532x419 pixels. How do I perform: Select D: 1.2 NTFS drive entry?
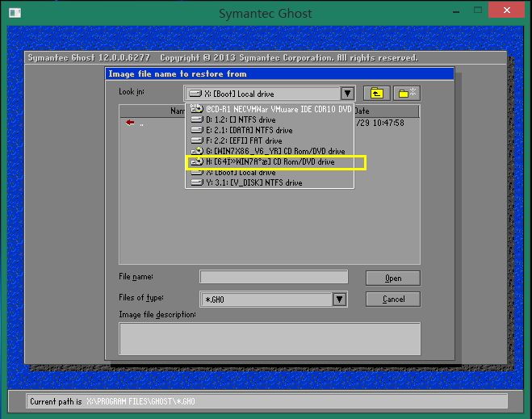click(270, 119)
